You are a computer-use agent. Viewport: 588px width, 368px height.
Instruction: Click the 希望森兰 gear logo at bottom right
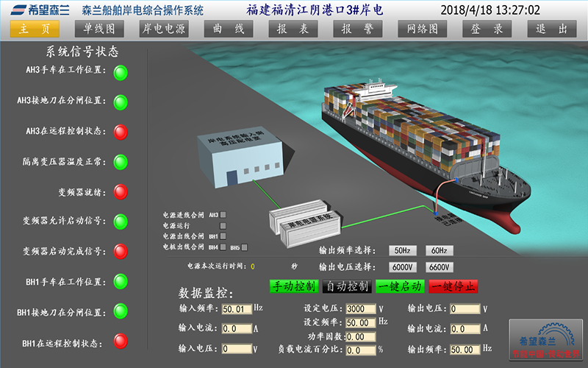click(x=545, y=340)
